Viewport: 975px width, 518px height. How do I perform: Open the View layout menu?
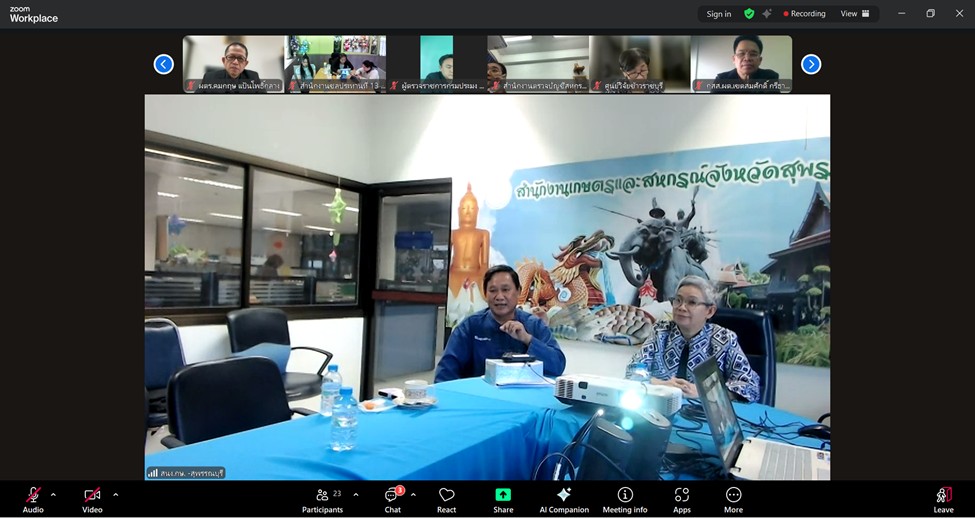854,14
